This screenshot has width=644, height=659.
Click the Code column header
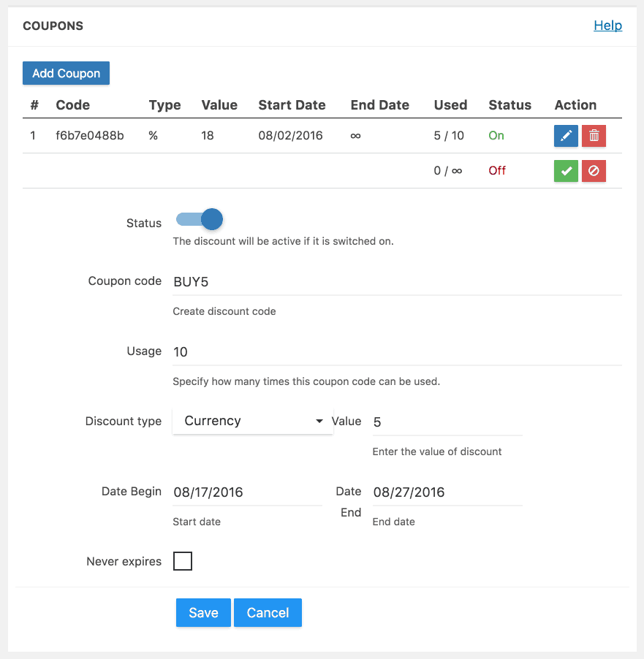pos(73,104)
